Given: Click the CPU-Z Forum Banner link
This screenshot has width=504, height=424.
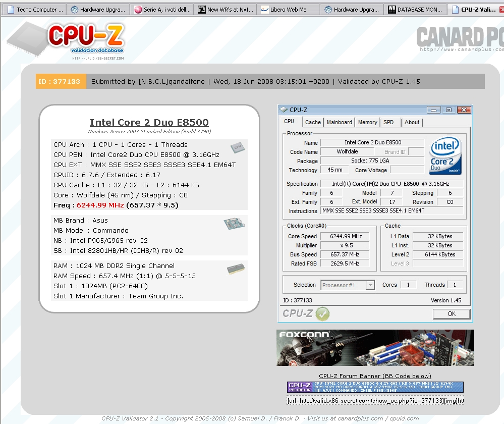Looking at the screenshot, I should [x=375, y=376].
